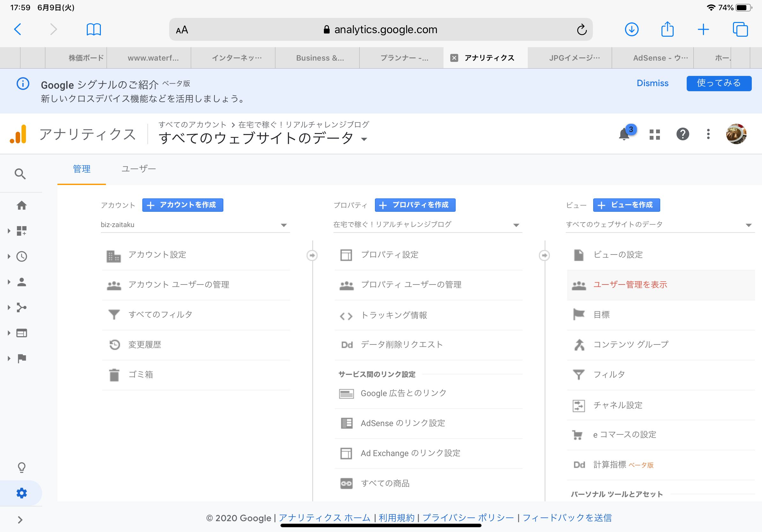Open Realtime clock icon in sidebar
The image size is (762, 532).
tap(22, 256)
